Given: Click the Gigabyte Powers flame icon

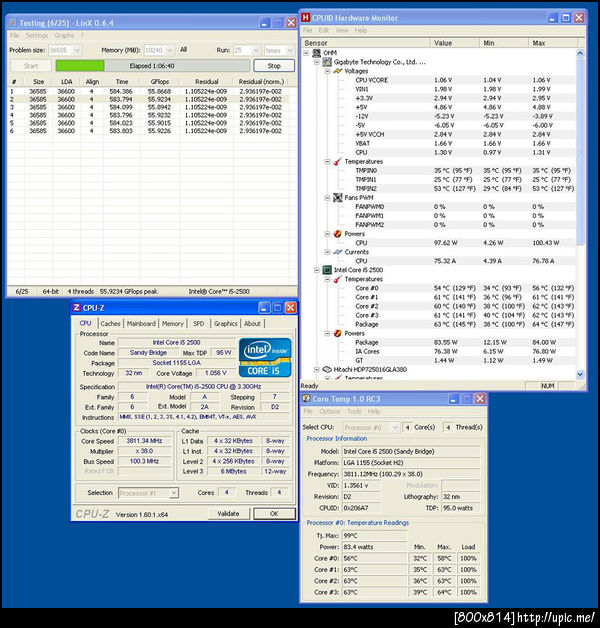Looking at the screenshot, I should coord(338,234).
